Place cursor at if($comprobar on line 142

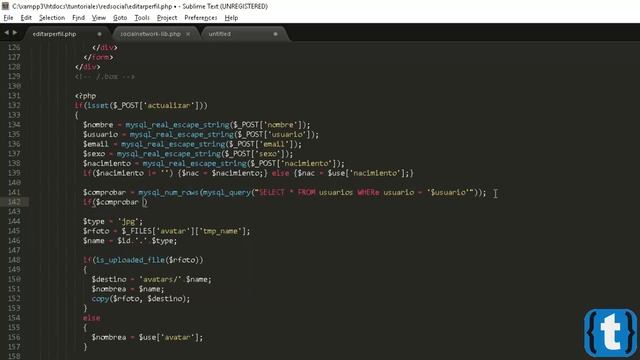pos(111,202)
